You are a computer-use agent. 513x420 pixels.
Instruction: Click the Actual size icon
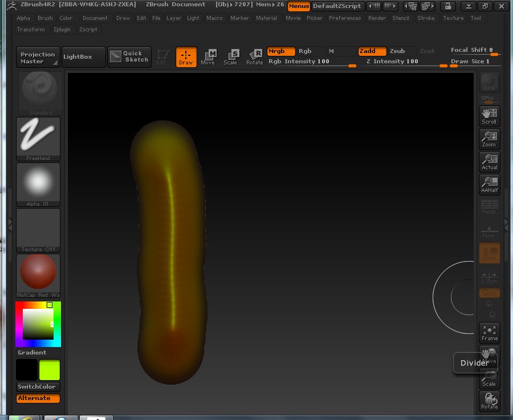click(489, 161)
